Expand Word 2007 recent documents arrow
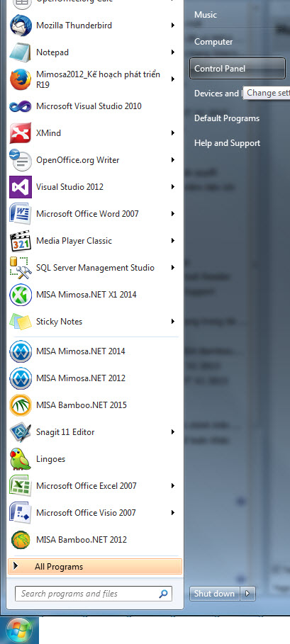Screen dimensions: 290x644 tap(173, 214)
